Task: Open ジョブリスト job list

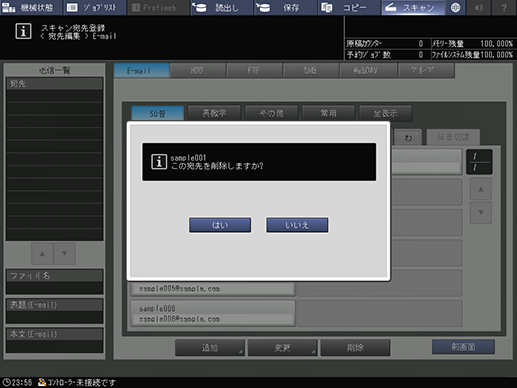Action: click(x=95, y=7)
